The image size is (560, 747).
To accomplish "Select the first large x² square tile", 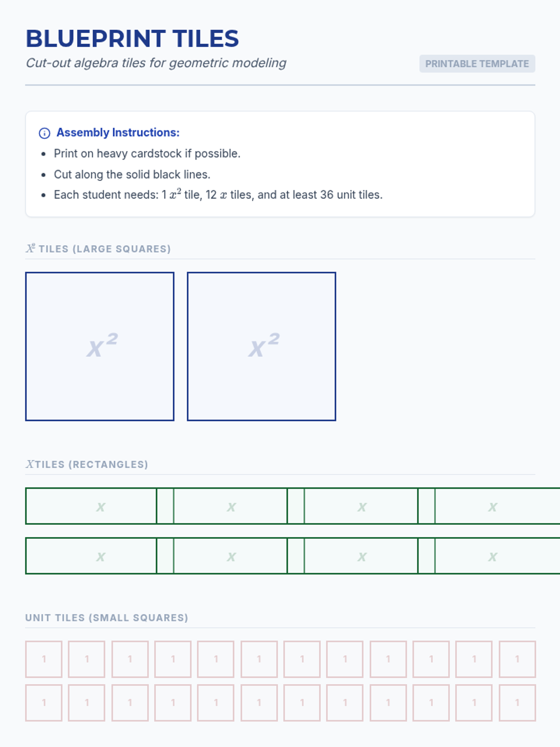I will 100,346.
